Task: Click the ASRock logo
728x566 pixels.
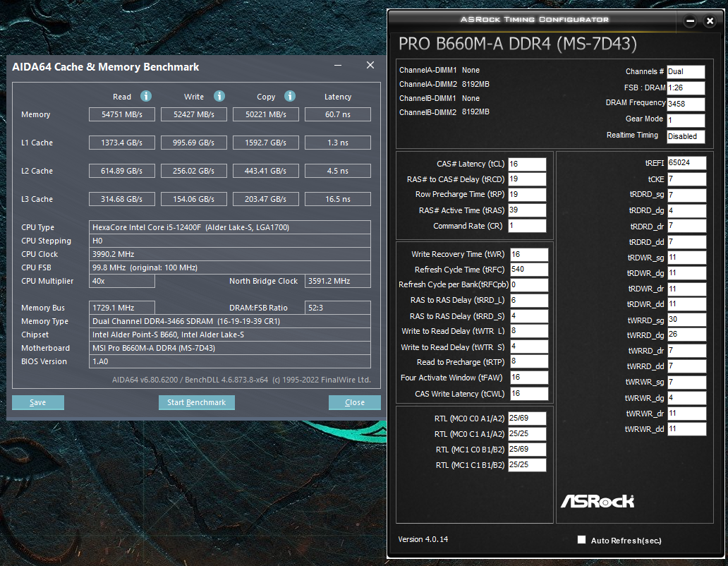Action: tap(597, 501)
